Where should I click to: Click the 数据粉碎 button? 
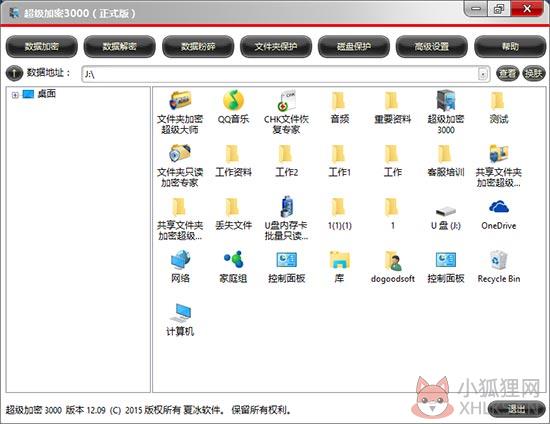[x=198, y=46]
